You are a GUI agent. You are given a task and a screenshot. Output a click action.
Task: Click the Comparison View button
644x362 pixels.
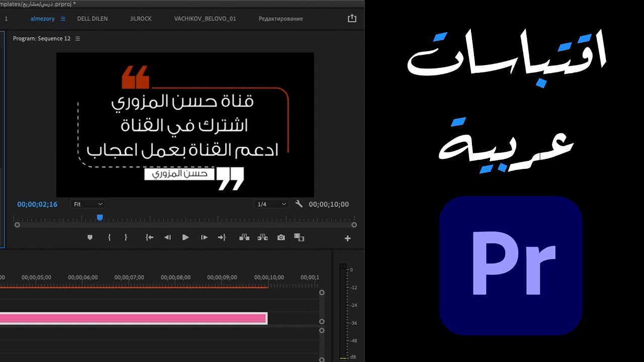click(299, 237)
